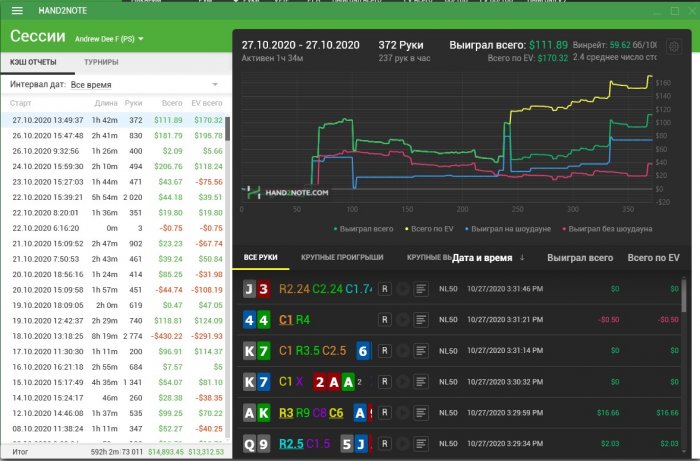
Task: Click the -$0.50 pocket fours hand row
Action: click(x=460, y=320)
